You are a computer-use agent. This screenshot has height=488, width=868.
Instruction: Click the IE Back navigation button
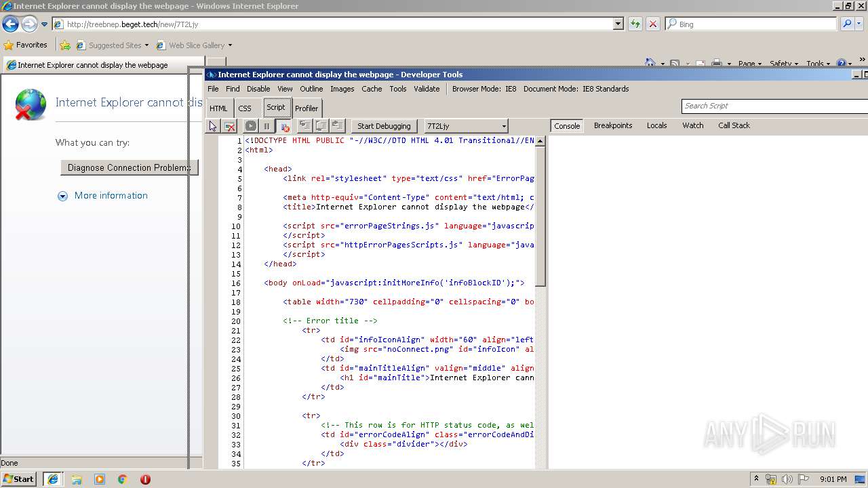[x=10, y=24]
